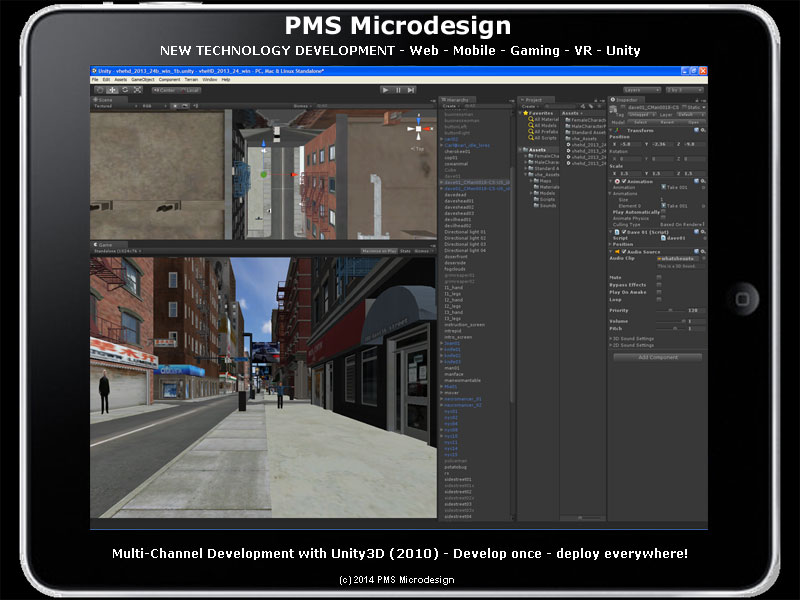Open the Edit menu
800x600 pixels.
(106, 80)
